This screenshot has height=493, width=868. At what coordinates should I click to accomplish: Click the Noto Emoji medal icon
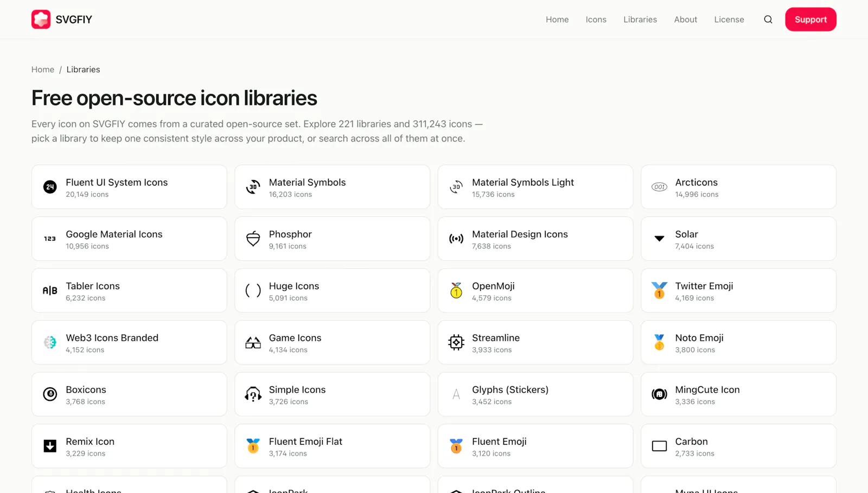pos(659,342)
